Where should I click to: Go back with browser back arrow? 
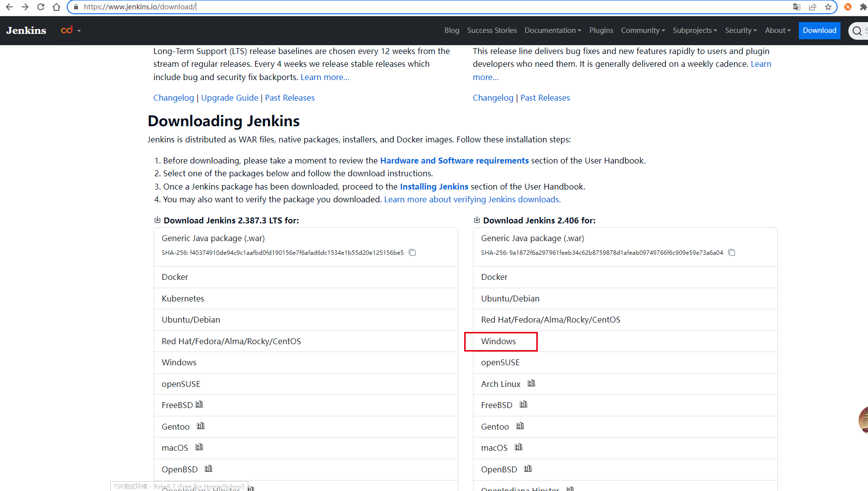9,7
